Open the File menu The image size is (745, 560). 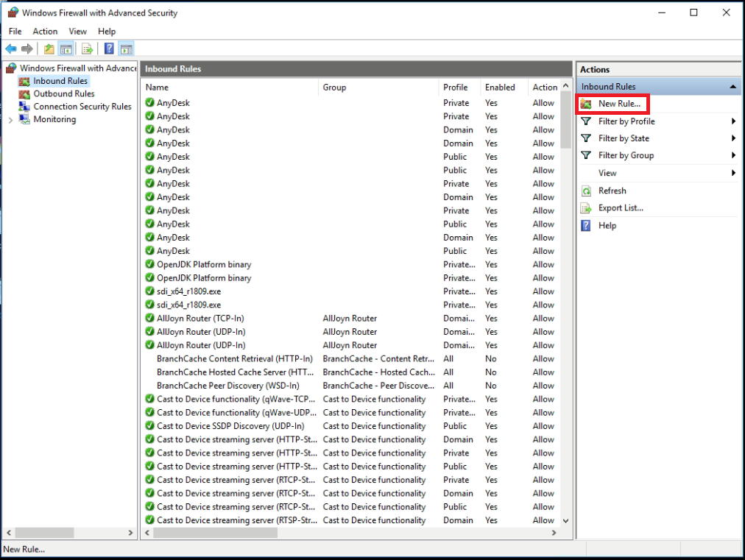click(15, 32)
